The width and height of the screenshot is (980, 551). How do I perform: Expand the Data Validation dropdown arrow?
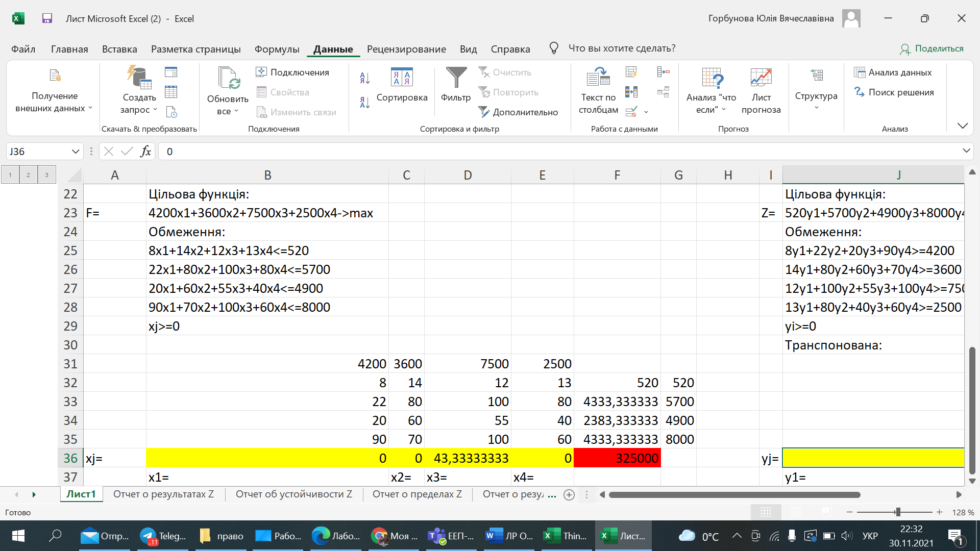point(646,112)
